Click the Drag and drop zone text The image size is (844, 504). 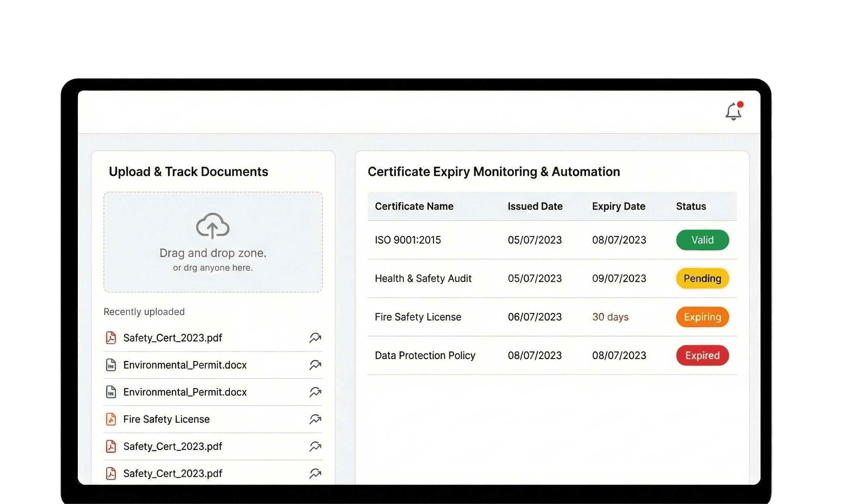(x=213, y=253)
